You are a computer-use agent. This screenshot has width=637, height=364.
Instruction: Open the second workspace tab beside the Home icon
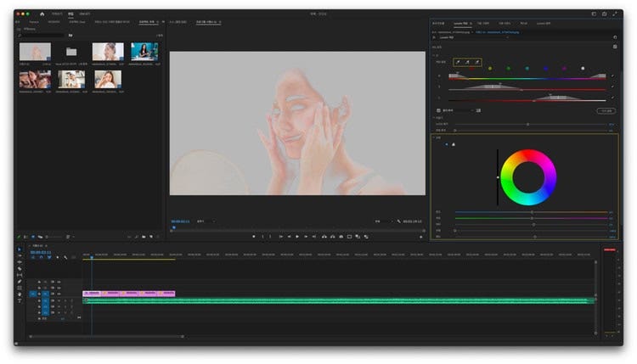click(x=70, y=14)
